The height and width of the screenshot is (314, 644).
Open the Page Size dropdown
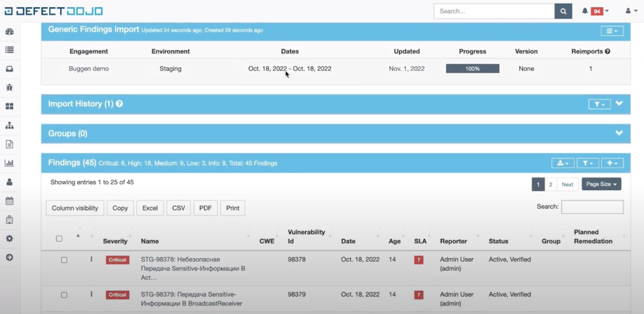tap(601, 184)
